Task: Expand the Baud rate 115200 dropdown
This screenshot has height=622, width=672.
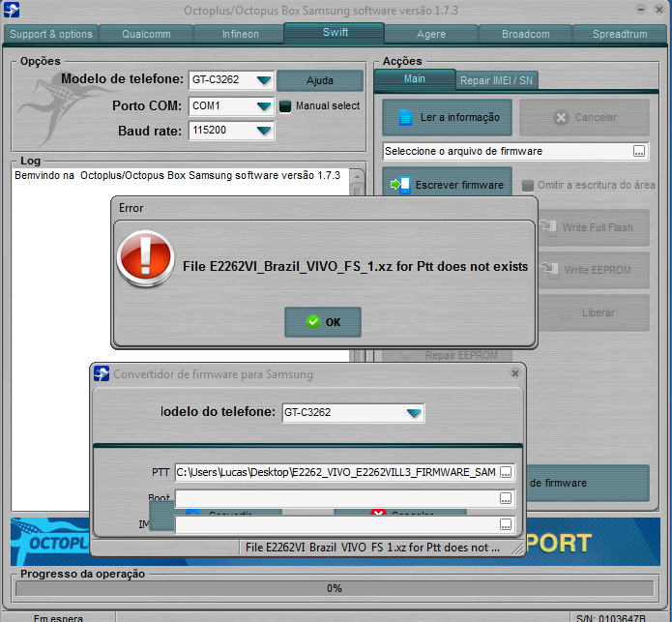Action: point(264,131)
